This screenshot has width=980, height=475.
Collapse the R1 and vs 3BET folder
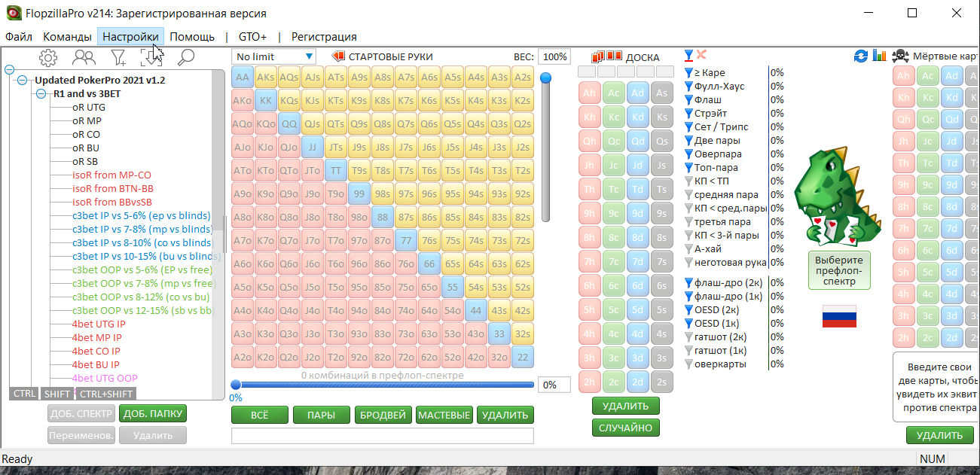41,94
